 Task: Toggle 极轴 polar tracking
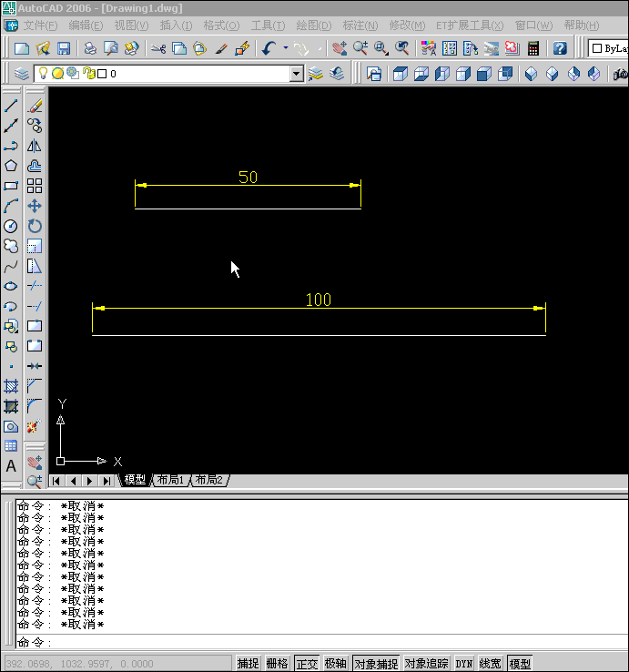pyautogui.click(x=336, y=664)
